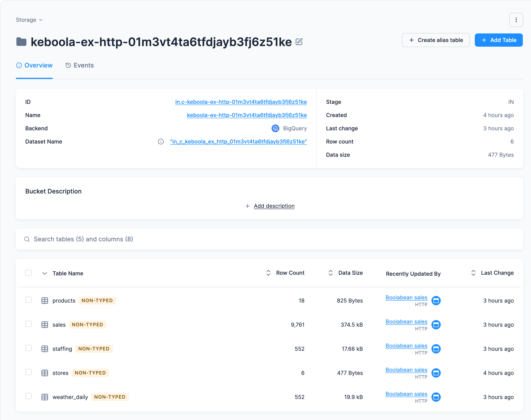Screen dimensions: 531x420
Task: Click the folder icon next to bucket title
Action: [x=21, y=42]
